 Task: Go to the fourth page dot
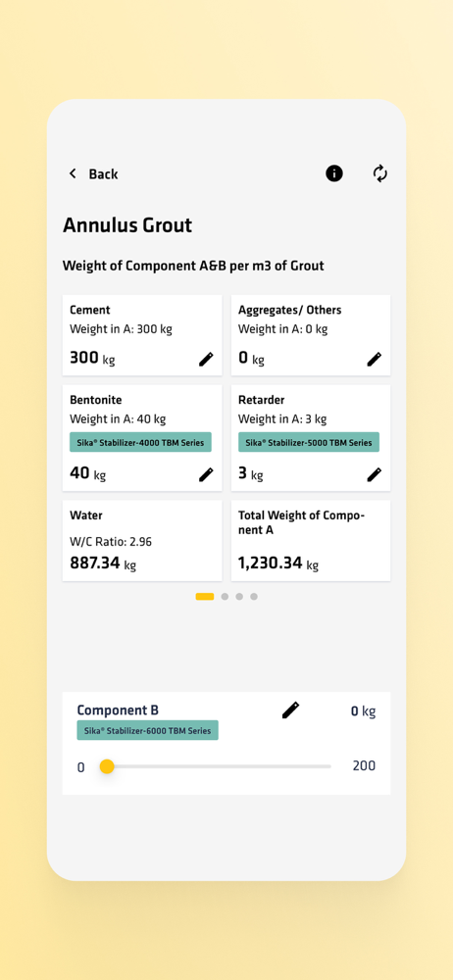point(253,597)
